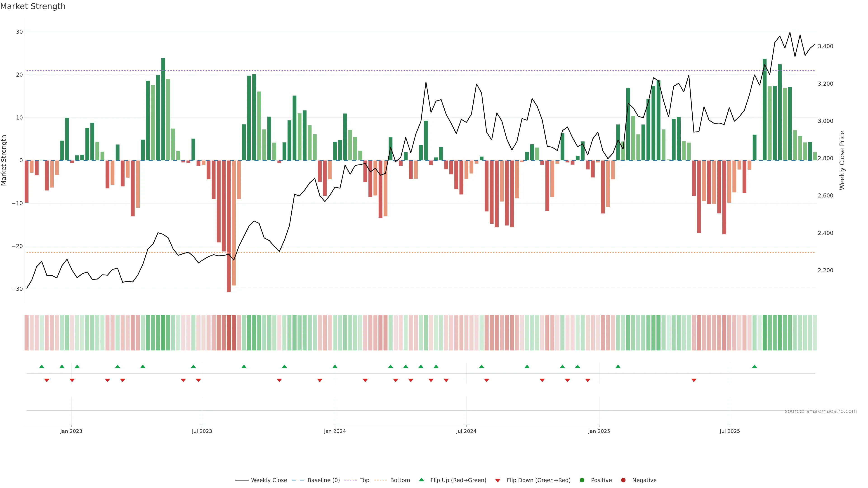Click the Jan 2024 x-axis label
This screenshot has width=868, height=488.
tap(335, 431)
